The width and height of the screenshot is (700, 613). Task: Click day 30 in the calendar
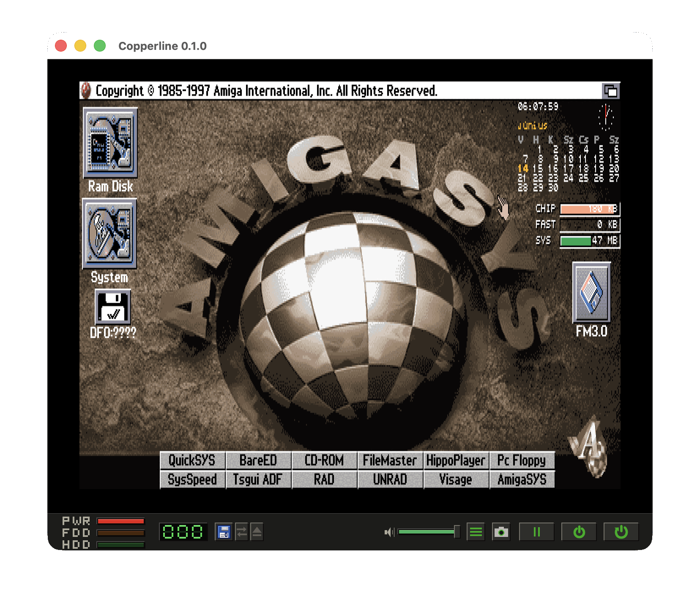pyautogui.click(x=553, y=188)
